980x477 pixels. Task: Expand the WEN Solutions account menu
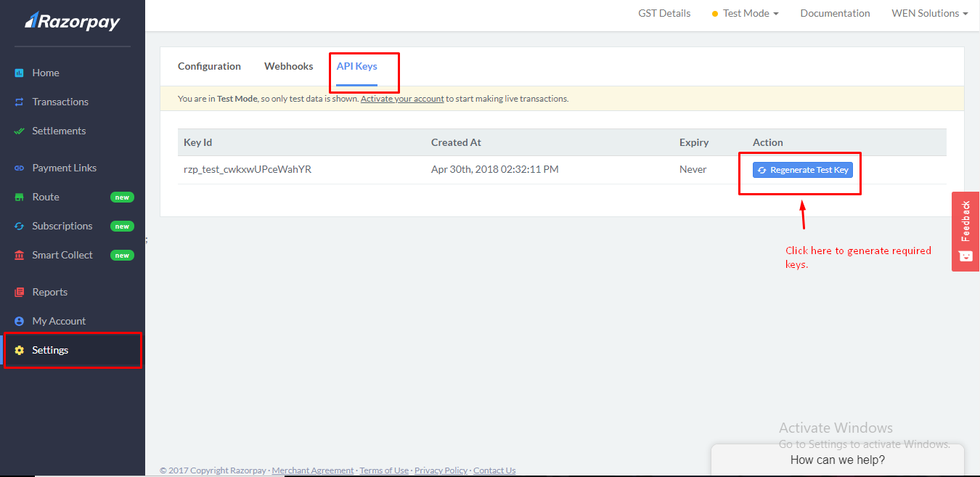coord(929,13)
